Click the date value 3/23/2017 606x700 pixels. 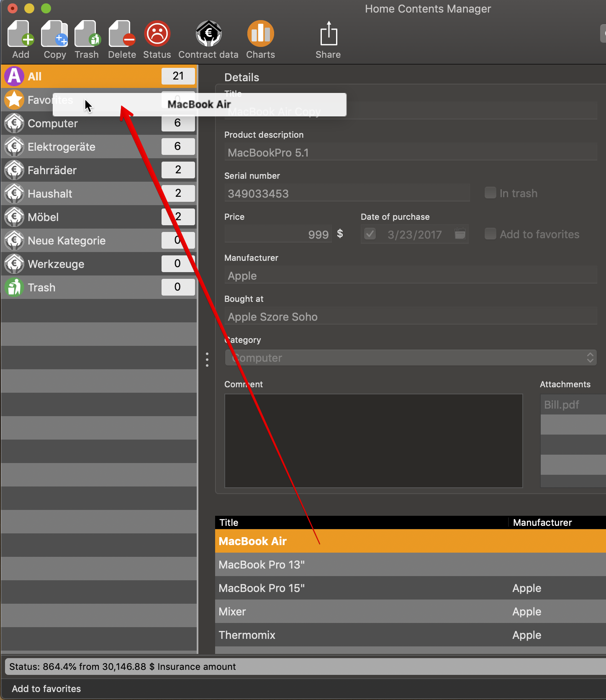pos(414,234)
